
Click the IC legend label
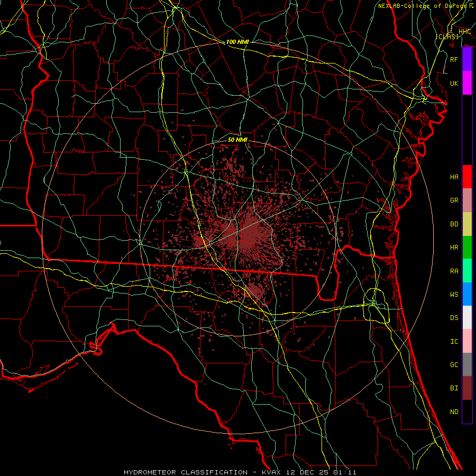454,342
